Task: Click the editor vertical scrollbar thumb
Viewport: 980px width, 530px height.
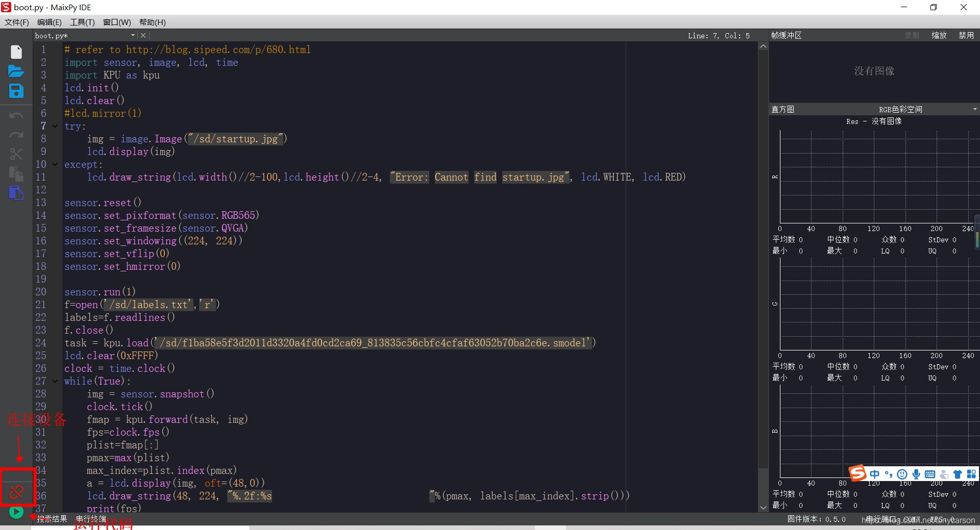Action: pyautogui.click(x=763, y=259)
